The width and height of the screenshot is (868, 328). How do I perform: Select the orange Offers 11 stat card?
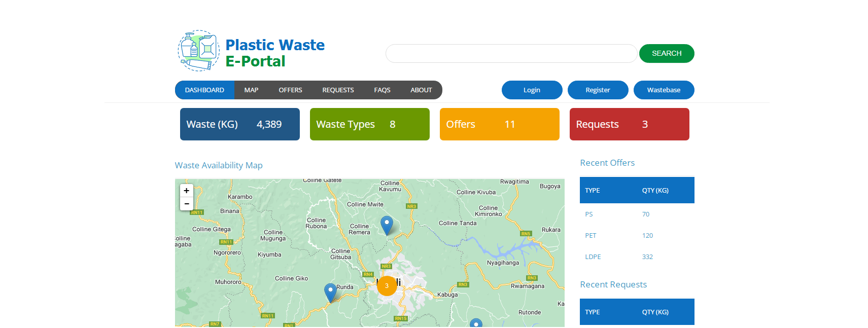[500, 124]
